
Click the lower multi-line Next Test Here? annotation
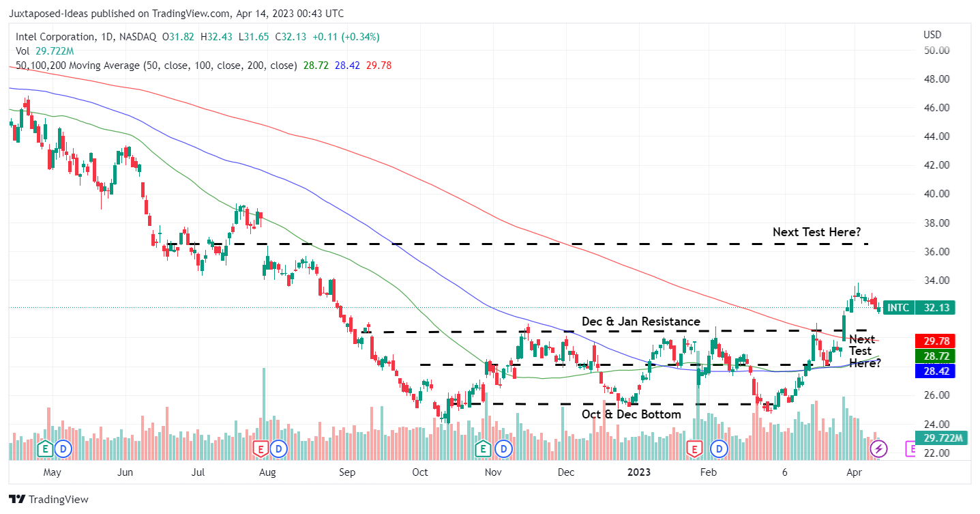tap(864, 351)
